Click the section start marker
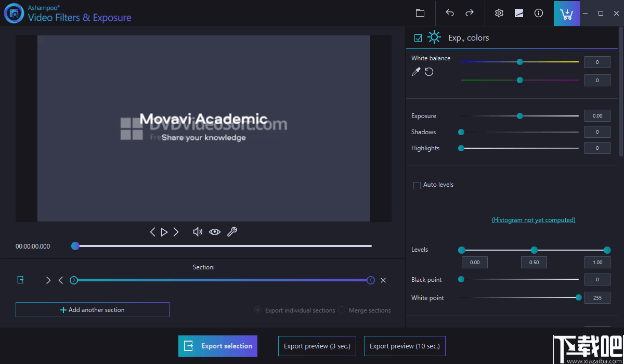Screen dimensions: 624x364 click(74, 280)
